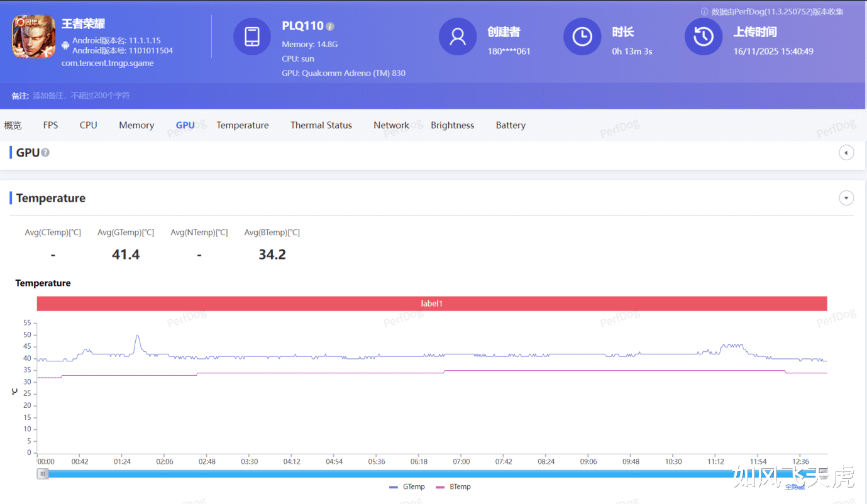Click the help icon beside GPU heading

pyautogui.click(x=45, y=153)
